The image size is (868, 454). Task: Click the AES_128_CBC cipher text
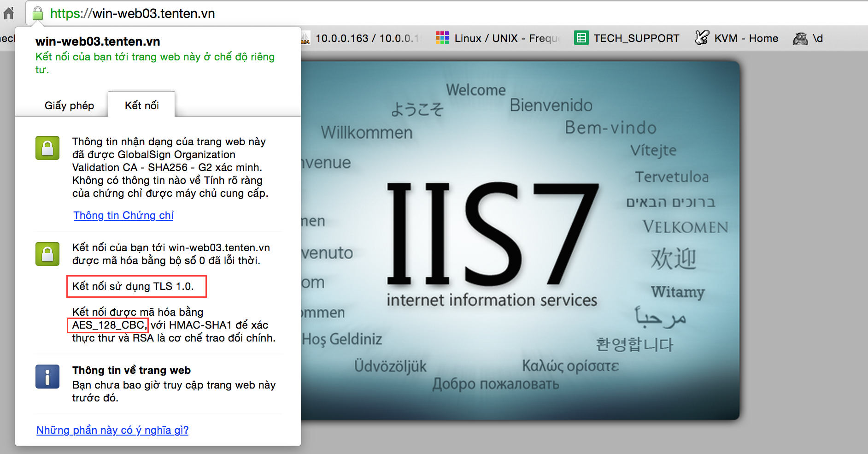pyautogui.click(x=109, y=325)
